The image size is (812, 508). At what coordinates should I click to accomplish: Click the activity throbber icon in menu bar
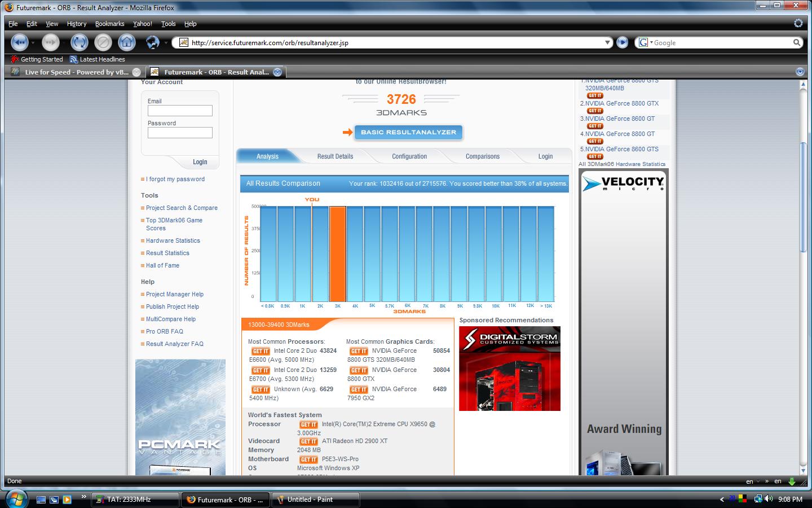click(x=798, y=23)
